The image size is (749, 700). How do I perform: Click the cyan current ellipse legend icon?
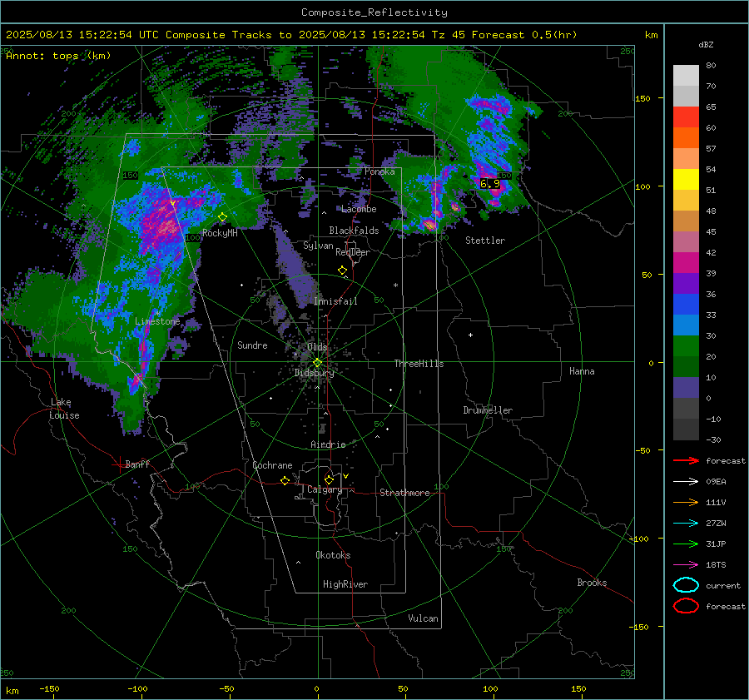pyautogui.click(x=686, y=585)
